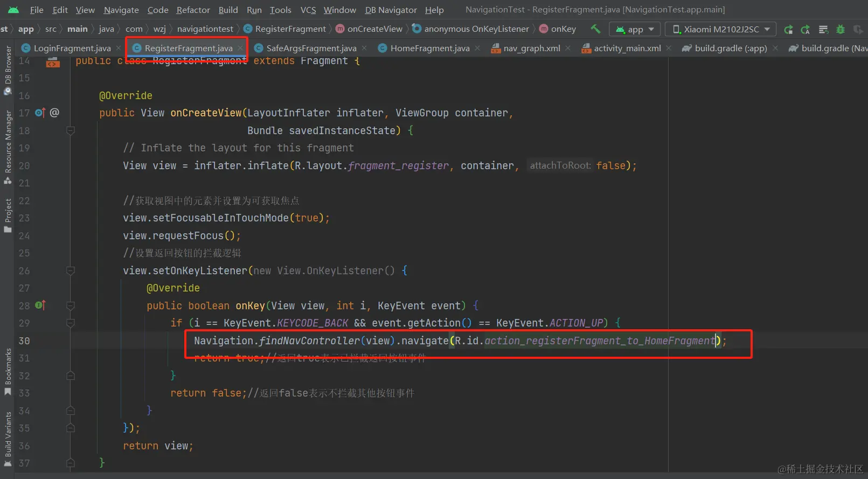Click the 'app' breadcrumb
The height and width of the screenshot is (479, 868).
click(x=26, y=29)
